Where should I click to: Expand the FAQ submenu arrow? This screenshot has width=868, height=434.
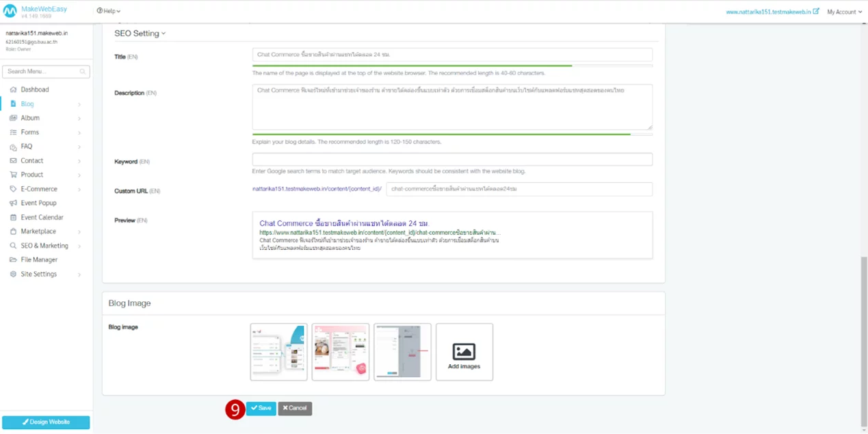point(79,147)
